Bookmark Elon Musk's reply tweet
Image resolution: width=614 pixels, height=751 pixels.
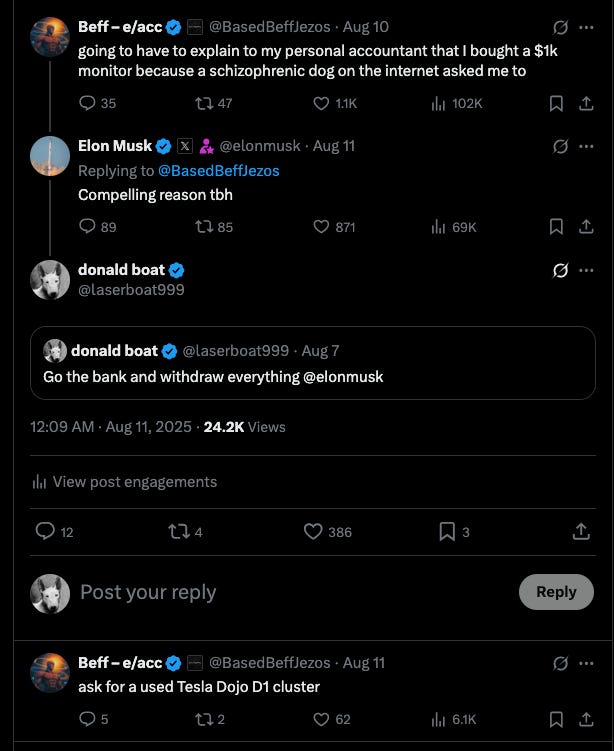(x=557, y=227)
